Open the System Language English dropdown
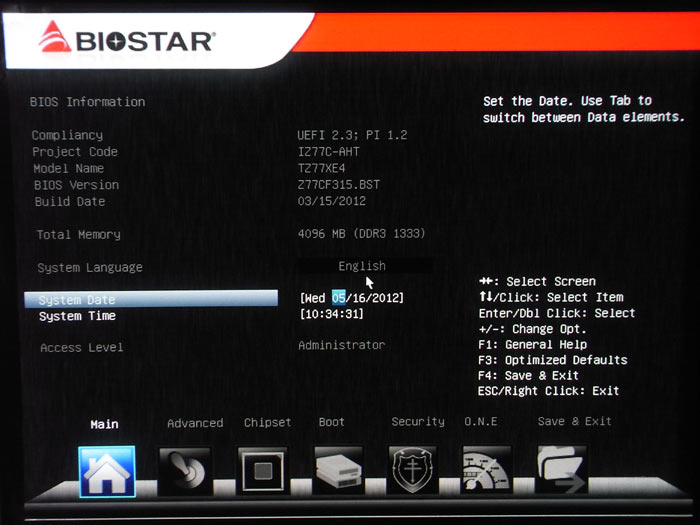 pyautogui.click(x=364, y=266)
